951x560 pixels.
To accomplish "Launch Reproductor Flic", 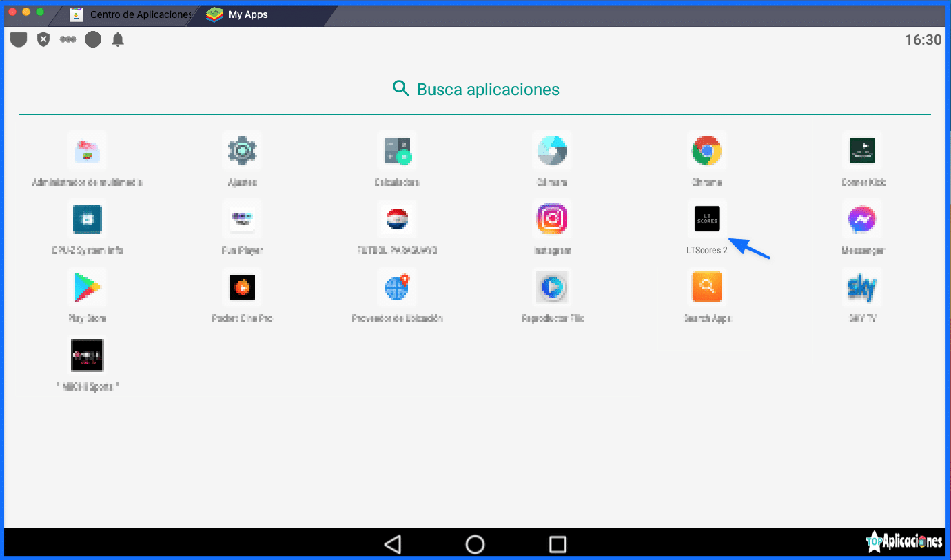I will click(x=552, y=287).
